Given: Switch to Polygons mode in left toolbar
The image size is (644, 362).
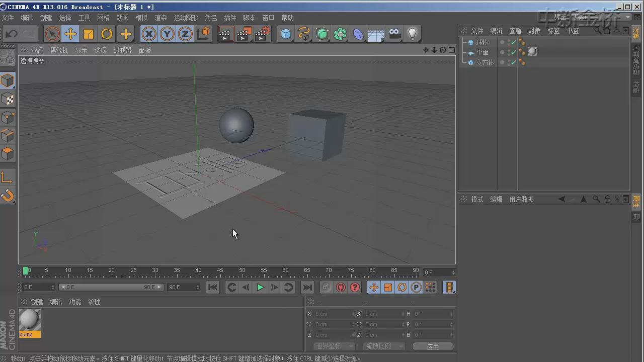Looking at the screenshot, I should (x=8, y=153).
